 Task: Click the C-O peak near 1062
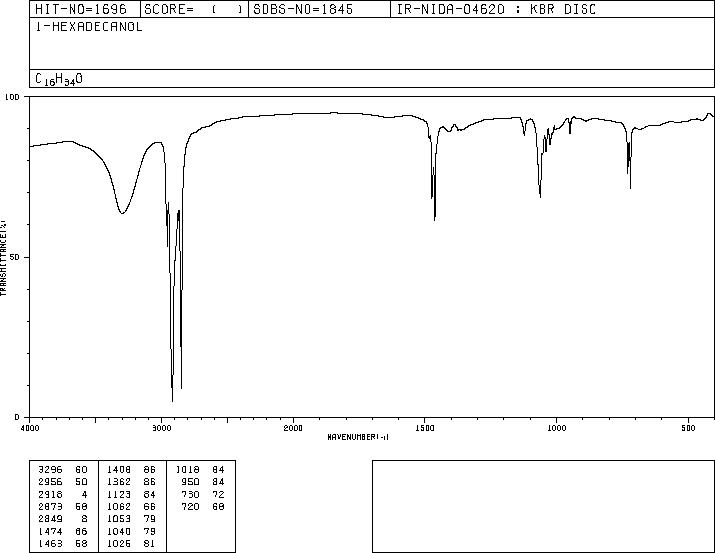click(x=540, y=195)
